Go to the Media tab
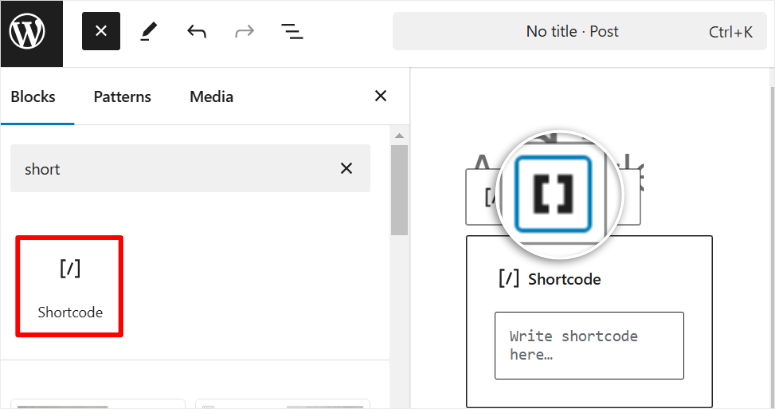The height and width of the screenshot is (409, 775). coord(211,97)
